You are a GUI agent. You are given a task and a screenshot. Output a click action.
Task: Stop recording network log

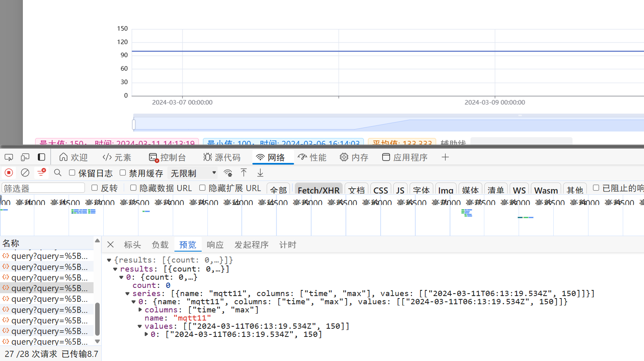(x=9, y=173)
